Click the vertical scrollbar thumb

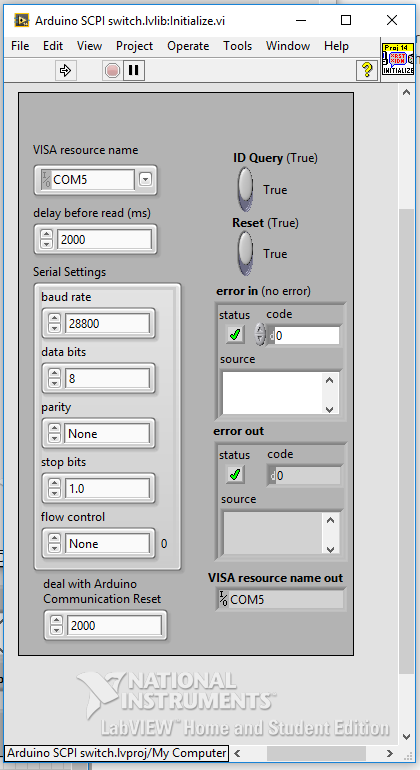[406, 441]
